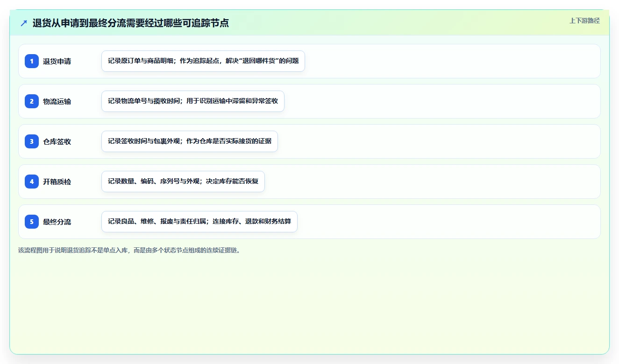The image size is (619, 364).
Task: Click the 上下游路径 label
Action: (584, 21)
